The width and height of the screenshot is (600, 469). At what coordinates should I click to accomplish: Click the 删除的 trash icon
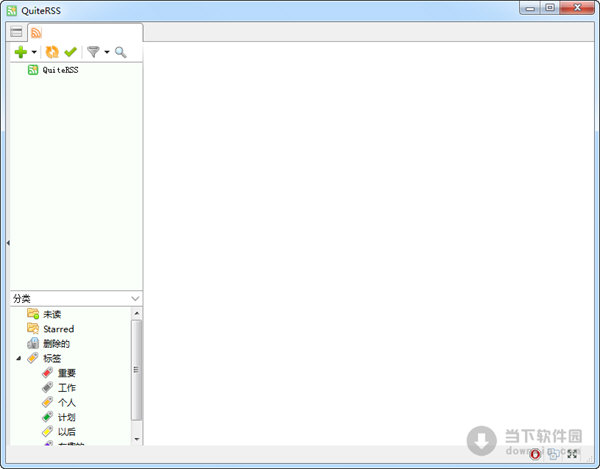click(33, 343)
